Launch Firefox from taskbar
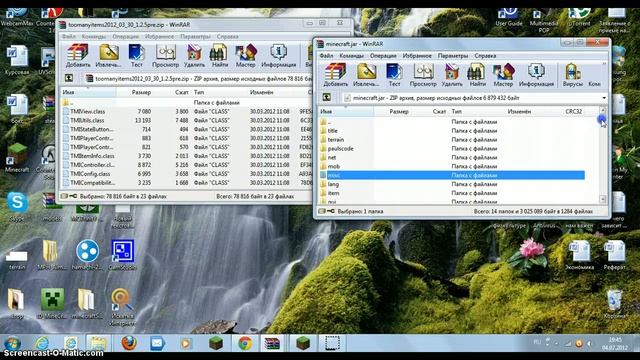This screenshot has height=360, width=640. [x=129, y=343]
